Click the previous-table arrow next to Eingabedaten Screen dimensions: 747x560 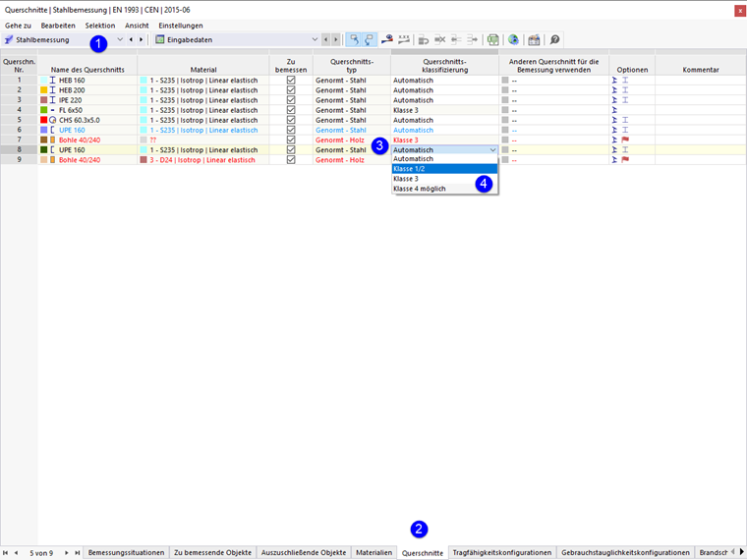tap(326, 39)
